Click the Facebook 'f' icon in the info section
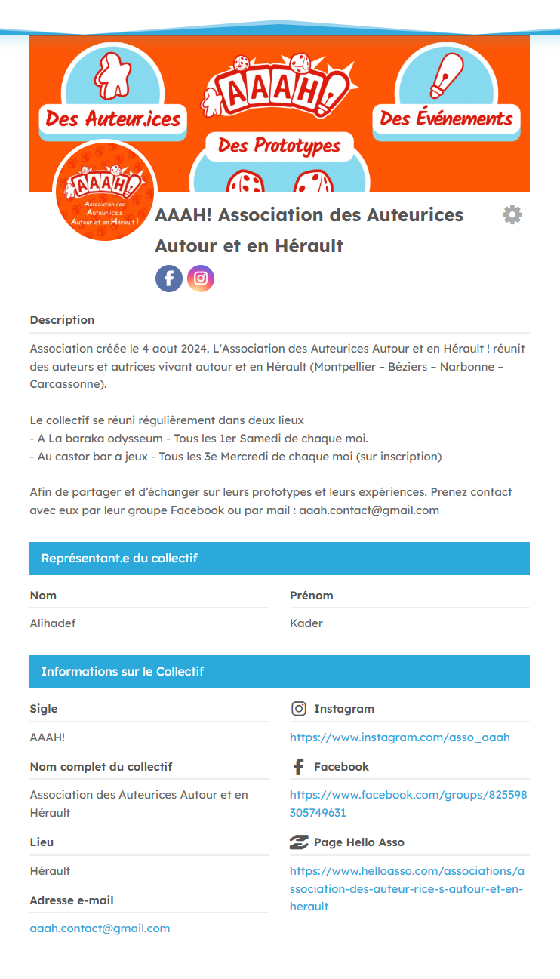Viewport: 560px width, 979px height. 299,767
